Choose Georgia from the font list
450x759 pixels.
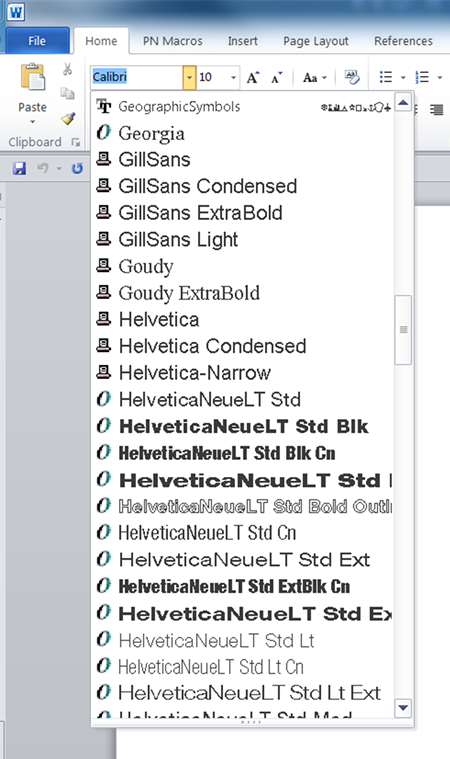151,133
